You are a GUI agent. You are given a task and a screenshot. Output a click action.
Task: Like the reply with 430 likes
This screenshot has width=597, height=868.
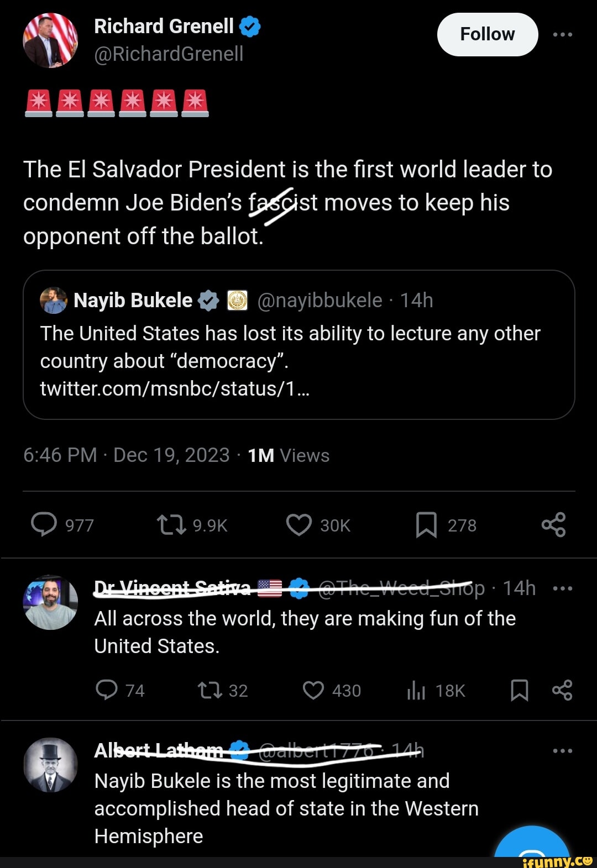coord(313,690)
